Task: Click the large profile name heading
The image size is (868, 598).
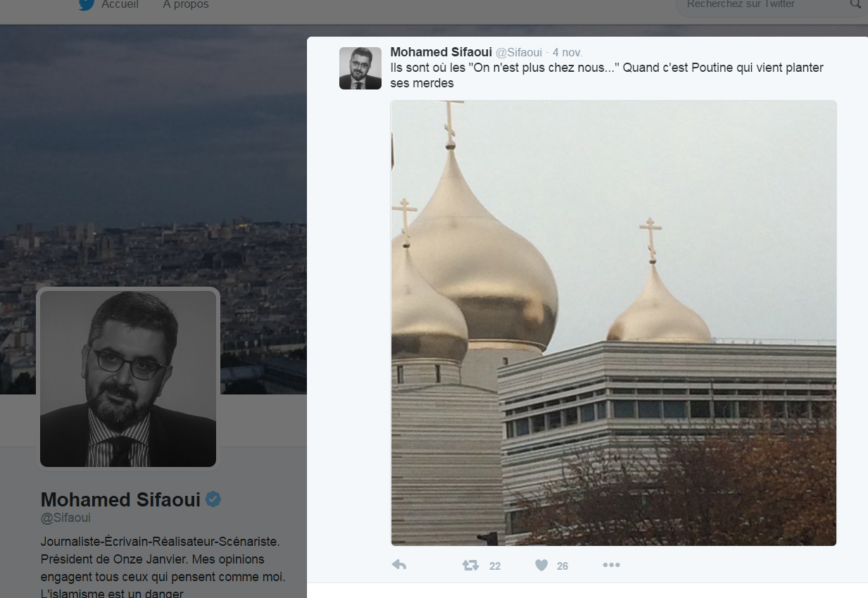Action: click(121, 499)
